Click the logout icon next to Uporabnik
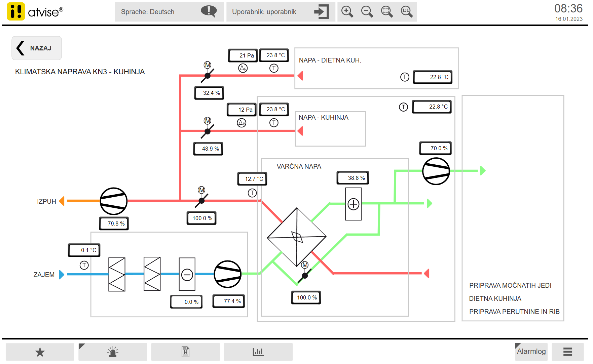The height and width of the screenshot is (364, 593). click(322, 12)
